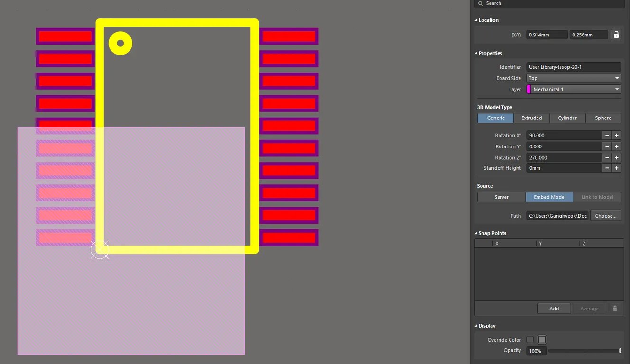Screen dimensions: 630x364
Task: Click the origin crosshair marker on the canvas
Action: [100, 249]
